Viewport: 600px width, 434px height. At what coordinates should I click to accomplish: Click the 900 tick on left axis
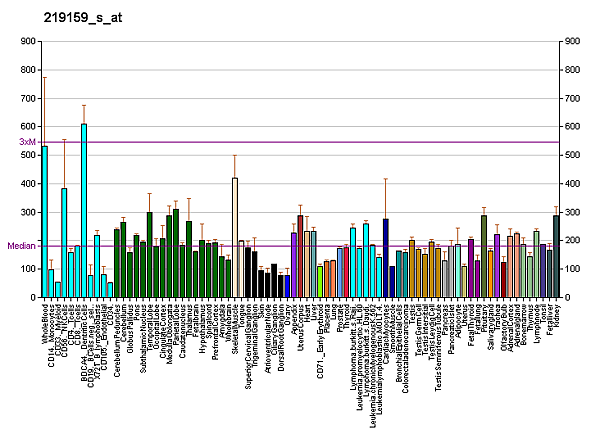pyautogui.click(x=28, y=42)
